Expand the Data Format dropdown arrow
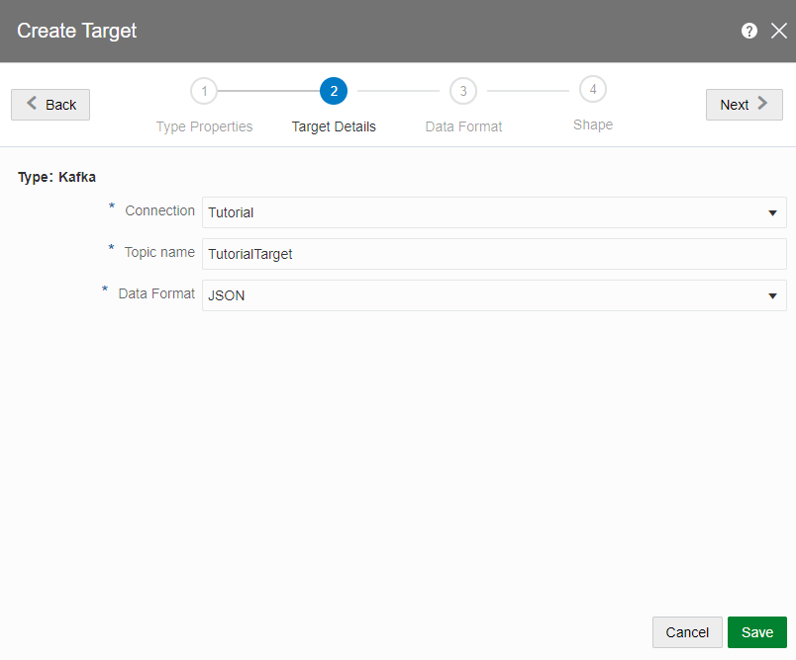Screen dimensions: 796x660 (772, 296)
